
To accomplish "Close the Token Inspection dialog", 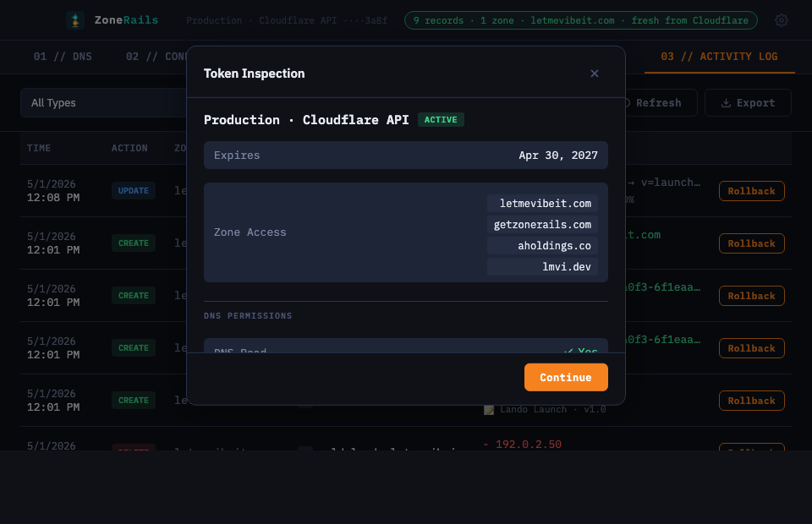I will pyautogui.click(x=595, y=74).
